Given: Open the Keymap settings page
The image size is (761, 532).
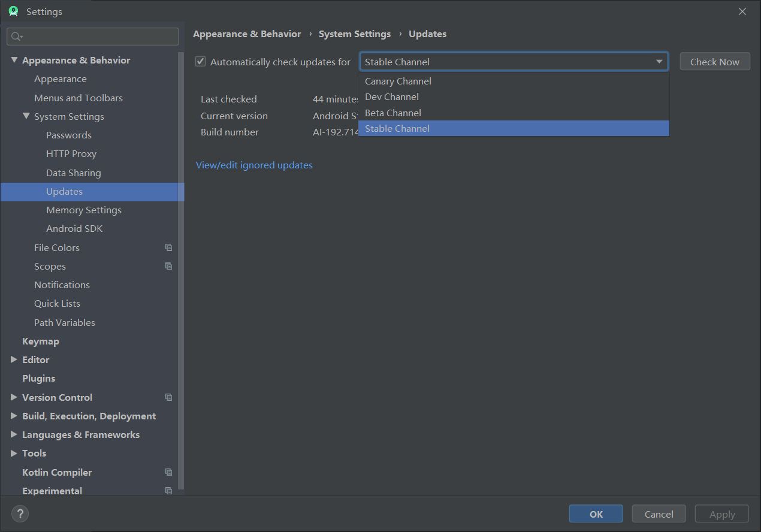Looking at the screenshot, I should (x=41, y=341).
